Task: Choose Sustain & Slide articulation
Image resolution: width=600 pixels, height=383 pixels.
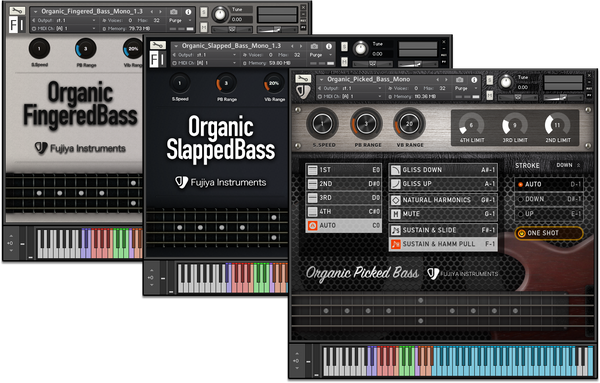Action: coord(443,230)
